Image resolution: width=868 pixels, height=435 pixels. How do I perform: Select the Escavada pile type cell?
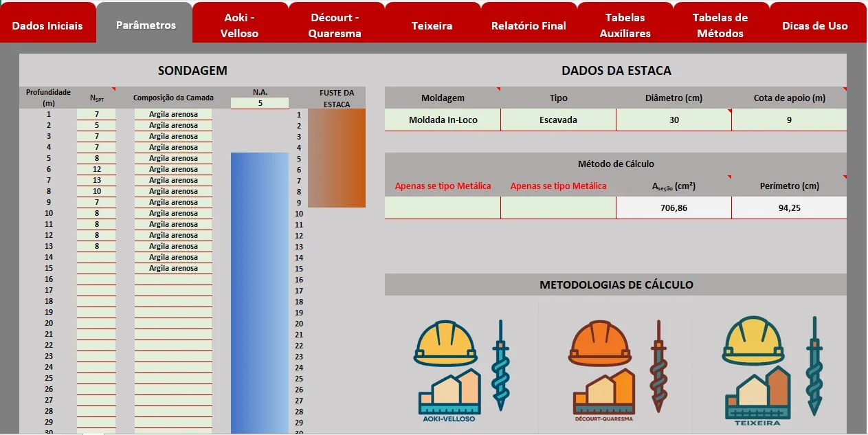coord(558,120)
